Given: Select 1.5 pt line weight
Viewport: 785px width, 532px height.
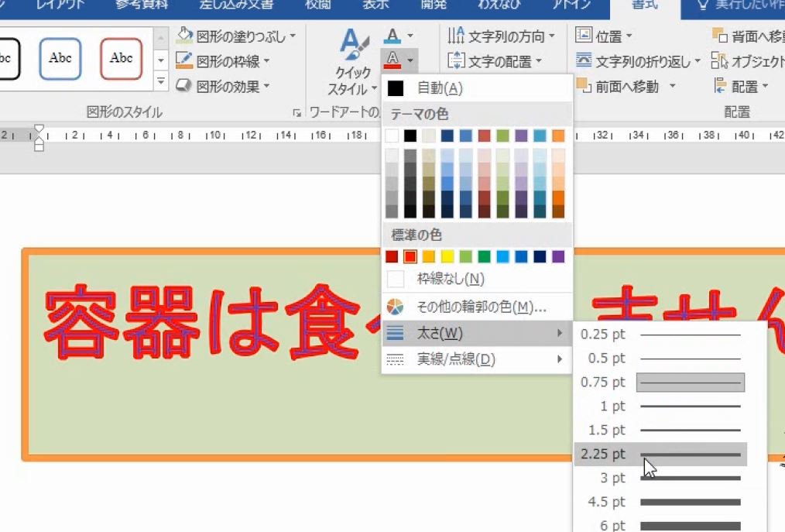Looking at the screenshot, I should 661,430.
